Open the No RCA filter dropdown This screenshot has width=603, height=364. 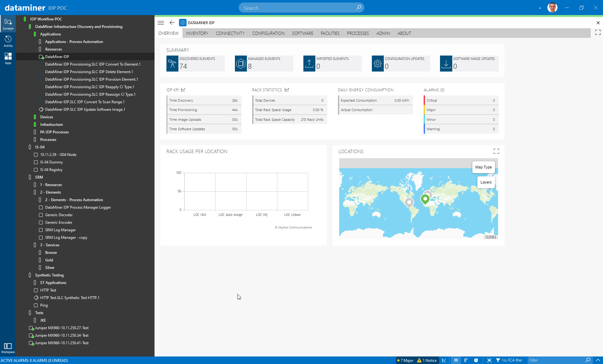(509, 360)
